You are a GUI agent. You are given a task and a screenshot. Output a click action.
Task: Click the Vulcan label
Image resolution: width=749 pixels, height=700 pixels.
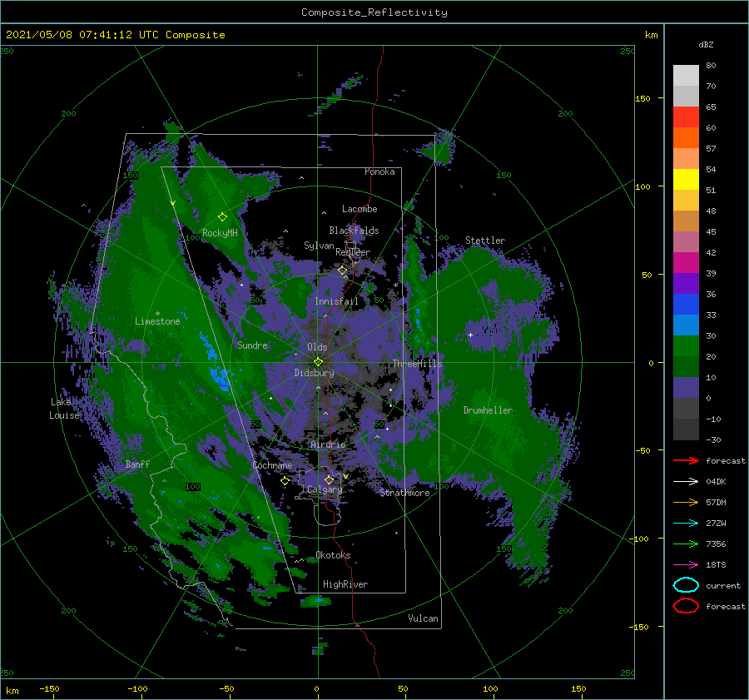point(424,618)
